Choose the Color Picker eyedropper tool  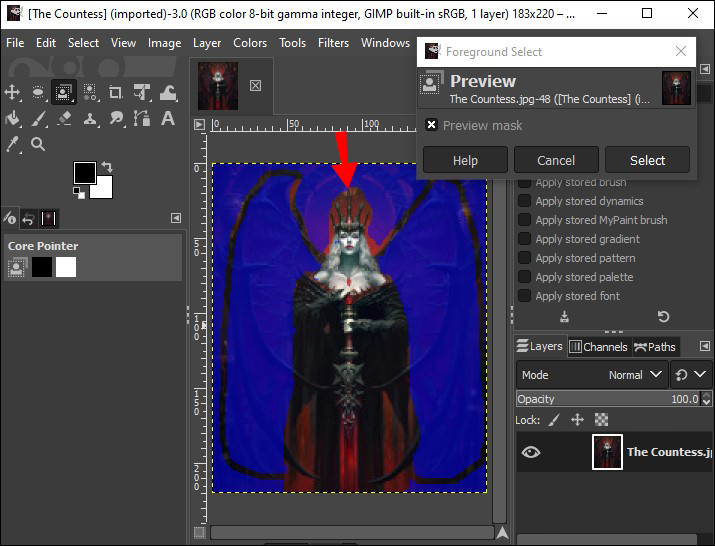click(x=13, y=144)
